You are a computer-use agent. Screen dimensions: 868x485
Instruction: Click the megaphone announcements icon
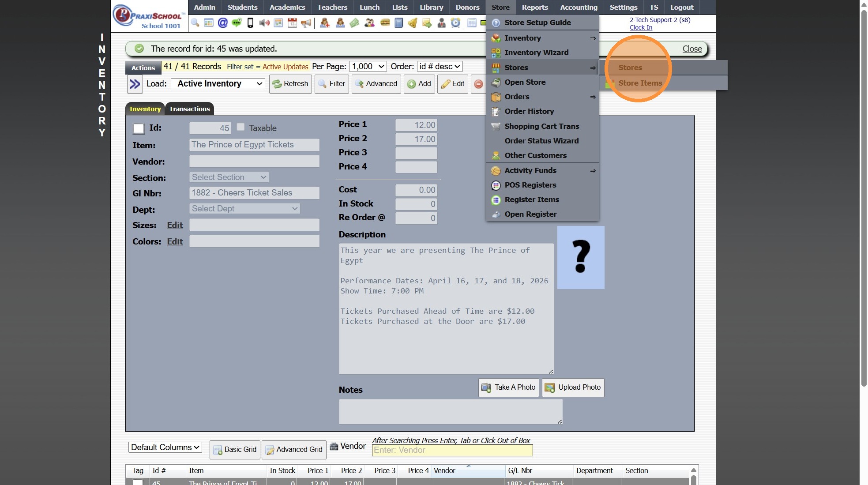click(306, 23)
